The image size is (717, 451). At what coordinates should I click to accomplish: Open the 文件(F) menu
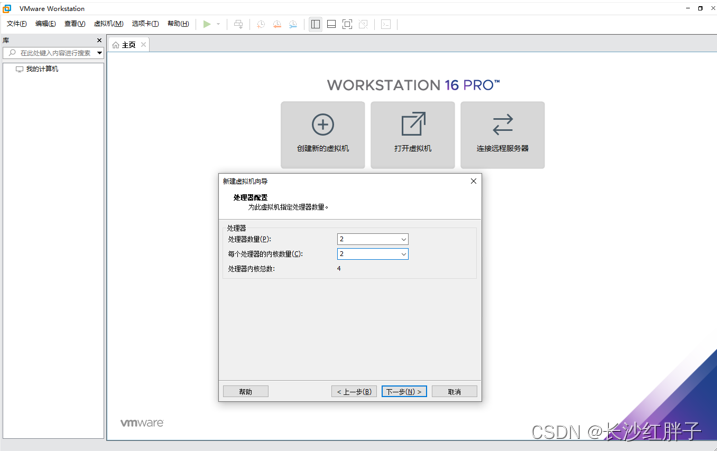16,24
